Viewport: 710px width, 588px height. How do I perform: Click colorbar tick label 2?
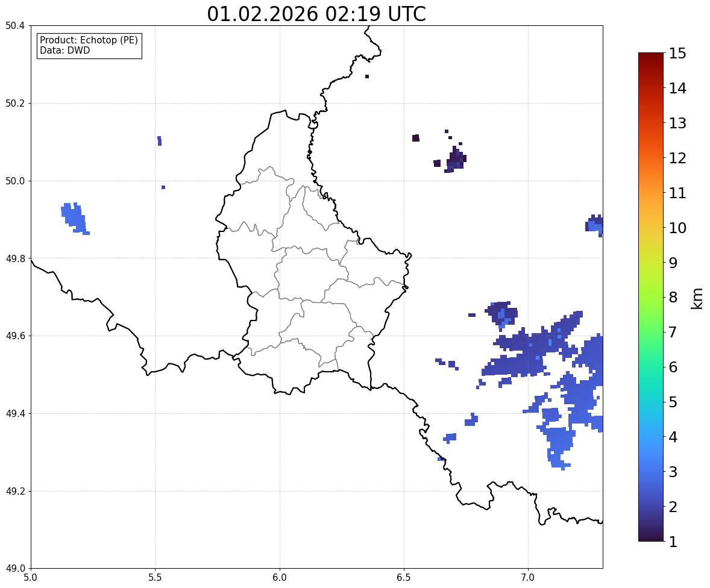(x=673, y=507)
